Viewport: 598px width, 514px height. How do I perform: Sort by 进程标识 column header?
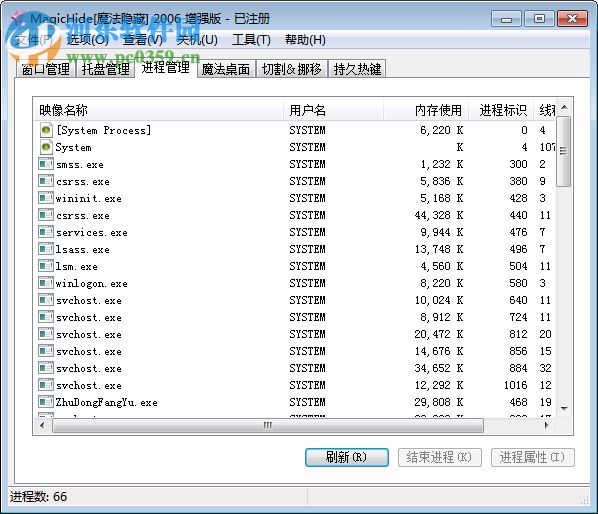click(501, 110)
